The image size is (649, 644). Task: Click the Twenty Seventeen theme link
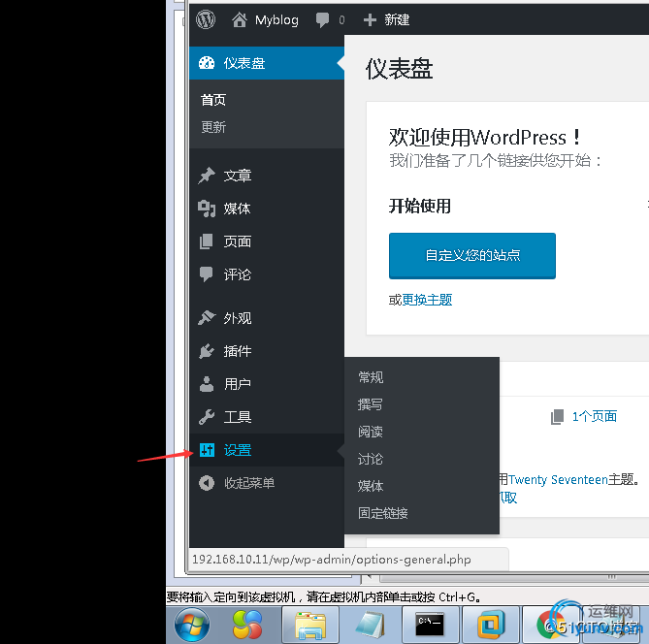point(558,479)
